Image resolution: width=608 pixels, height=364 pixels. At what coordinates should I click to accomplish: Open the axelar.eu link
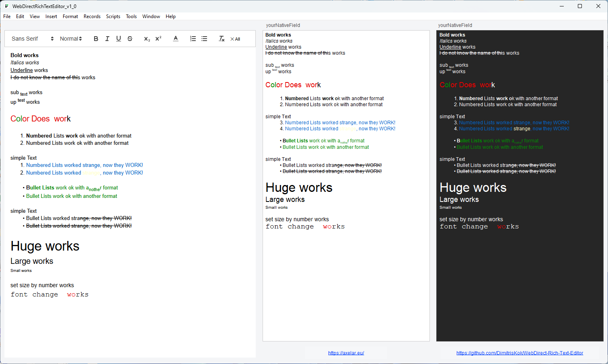(x=346, y=353)
